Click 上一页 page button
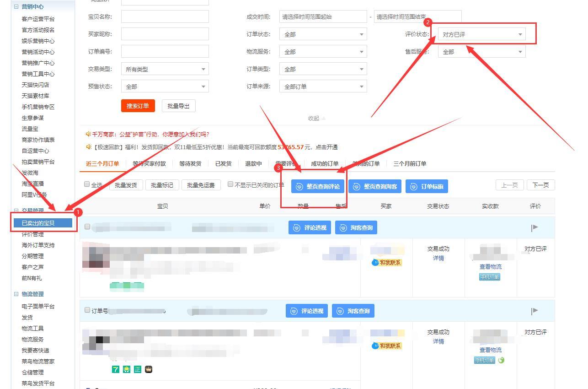The image size is (588, 389). pos(509,185)
